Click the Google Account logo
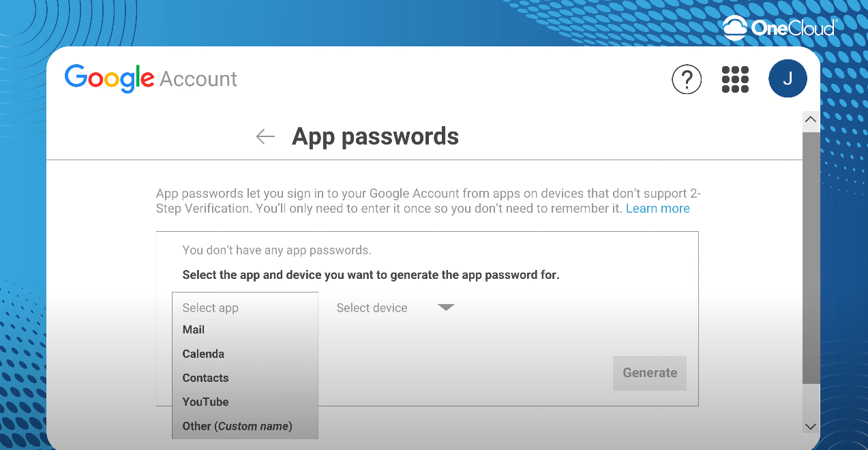Image resolution: width=868 pixels, height=450 pixels. click(x=151, y=78)
